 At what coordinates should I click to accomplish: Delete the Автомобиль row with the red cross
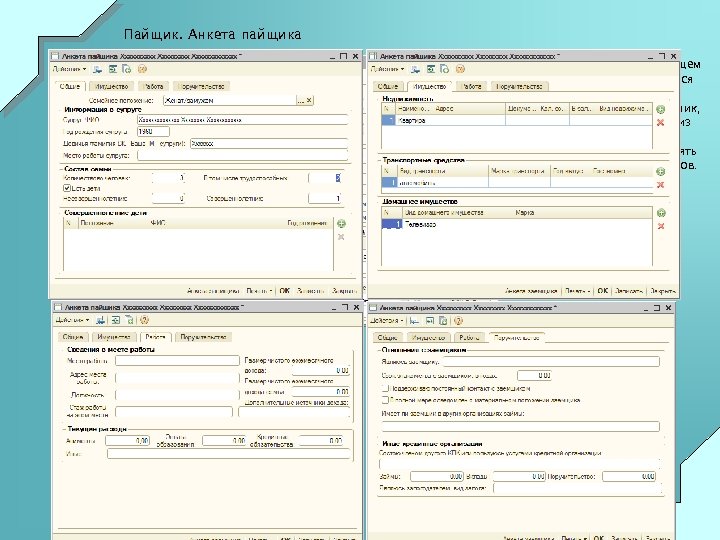(x=660, y=185)
